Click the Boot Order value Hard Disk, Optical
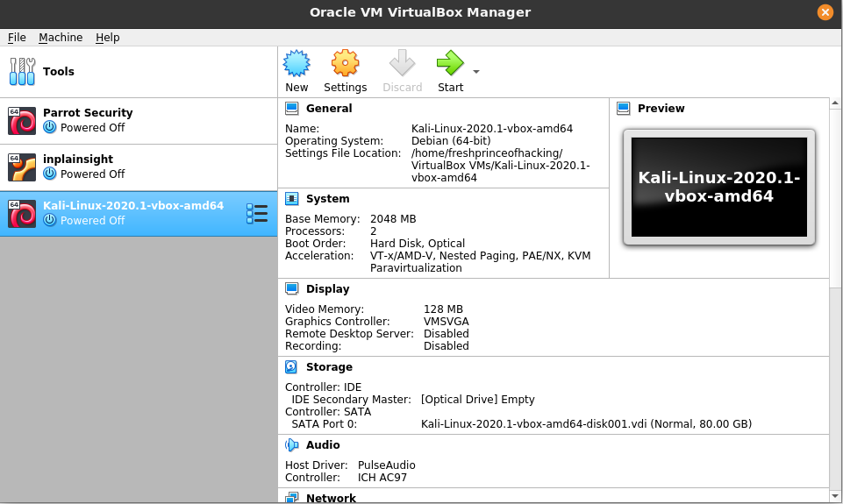The height and width of the screenshot is (504, 843). tap(418, 244)
